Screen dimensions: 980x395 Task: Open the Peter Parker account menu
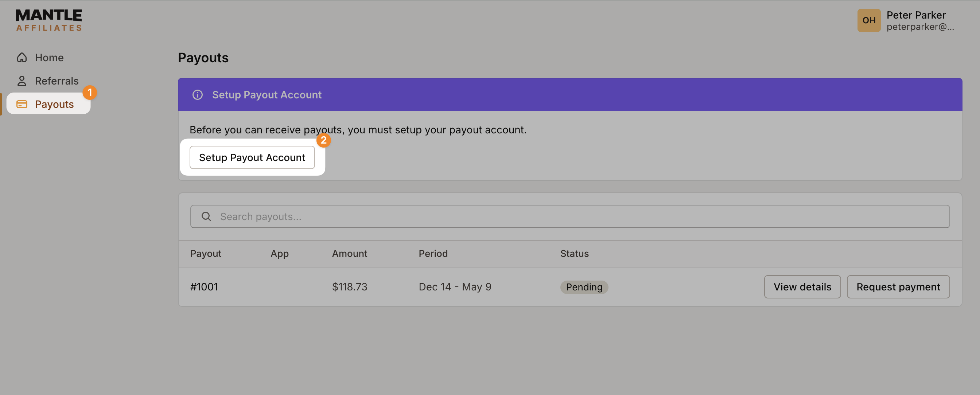pos(916,20)
